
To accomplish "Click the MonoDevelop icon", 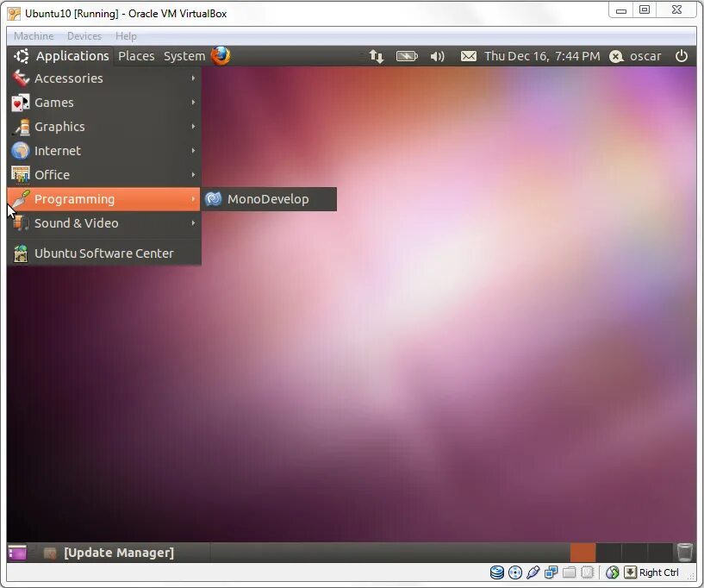I will 214,199.
